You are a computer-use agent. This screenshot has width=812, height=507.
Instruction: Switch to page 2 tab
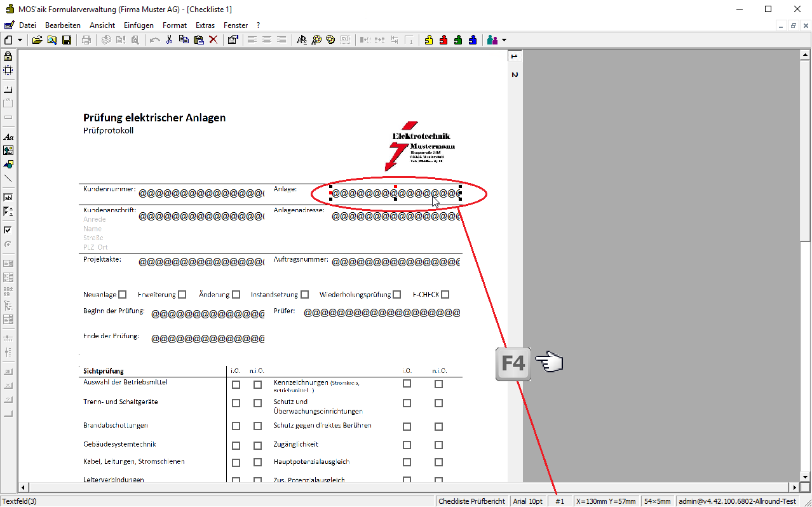[515, 74]
